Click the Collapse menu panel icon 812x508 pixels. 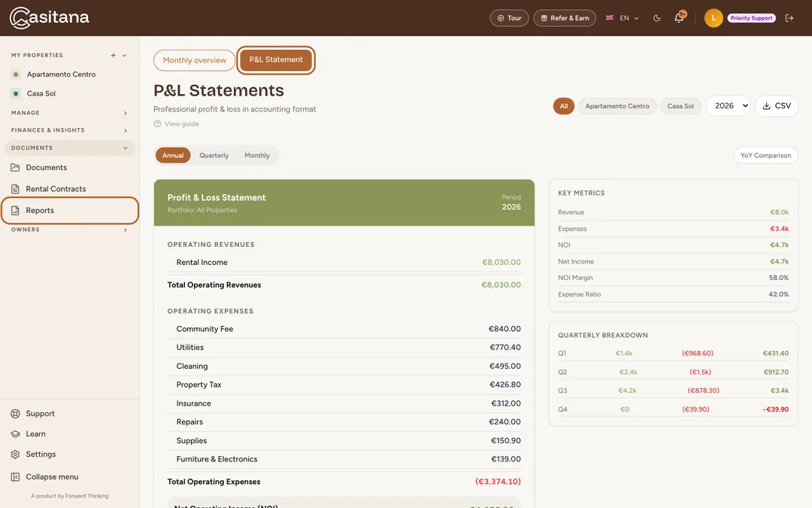[x=16, y=477]
